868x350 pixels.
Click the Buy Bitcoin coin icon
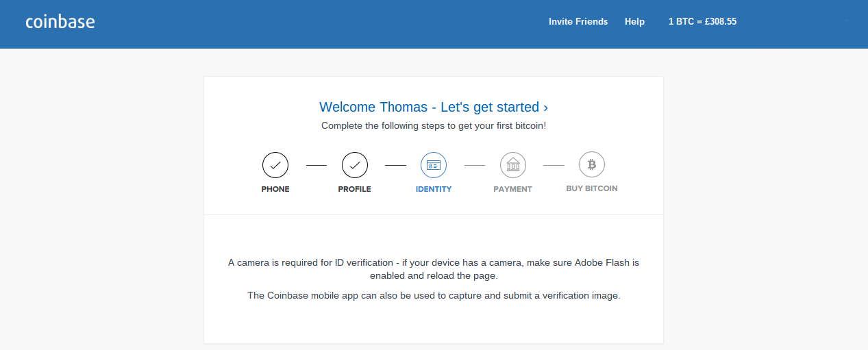tap(592, 165)
